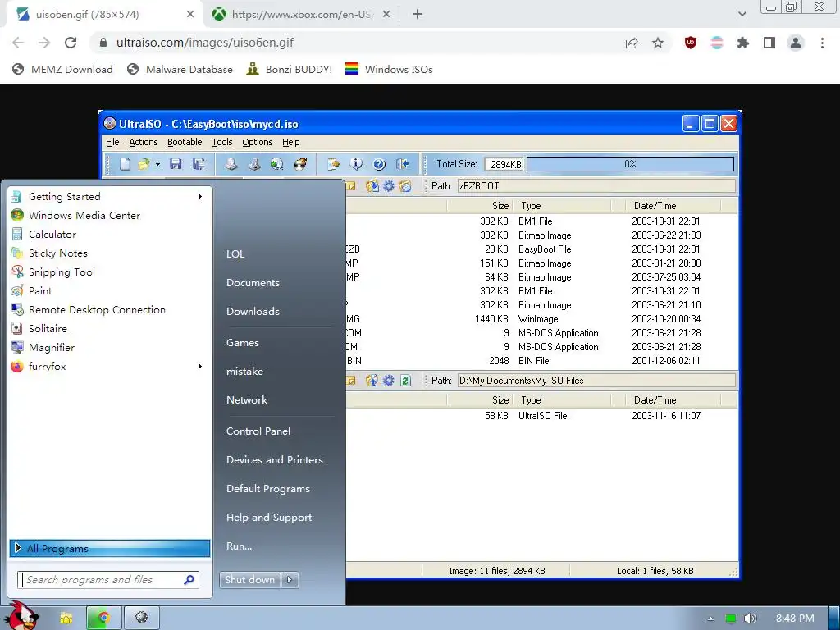840x630 pixels.
Task: Click the D:\My Documents\My ISO Files path field
Action: click(x=596, y=381)
